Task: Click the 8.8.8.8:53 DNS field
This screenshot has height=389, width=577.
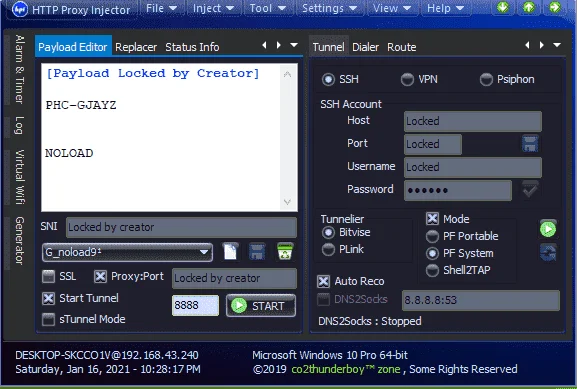Action: 481,300
